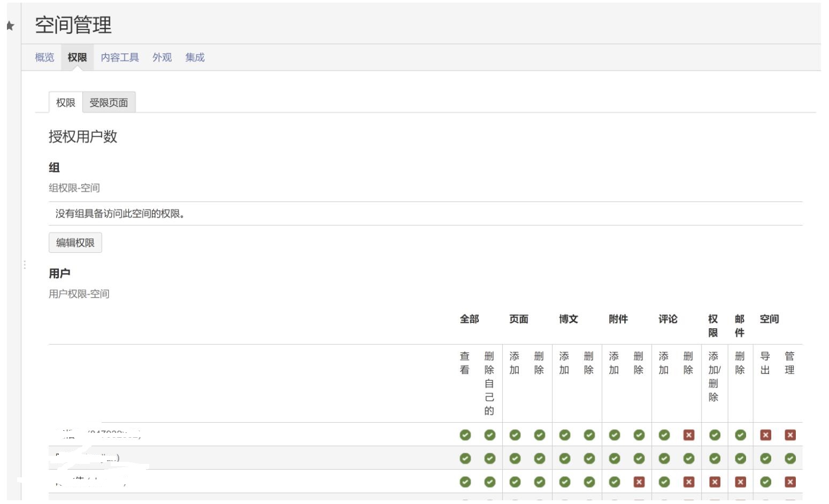
Task: Click the 用户权限-空间 label
Action: coord(79,294)
